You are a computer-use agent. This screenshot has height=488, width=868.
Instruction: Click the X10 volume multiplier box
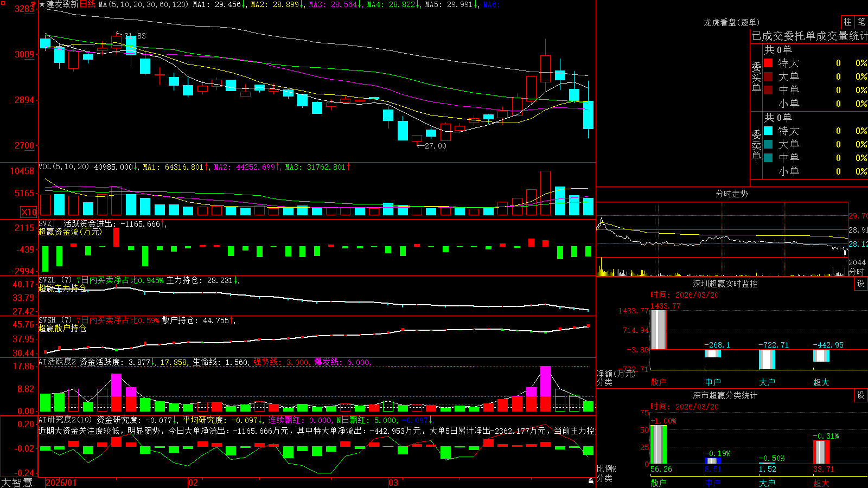pos(29,212)
